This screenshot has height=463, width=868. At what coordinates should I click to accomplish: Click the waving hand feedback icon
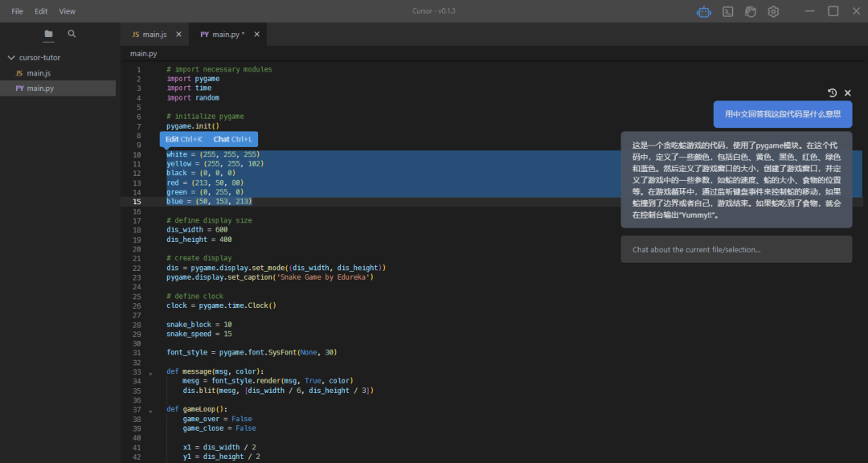click(x=750, y=11)
